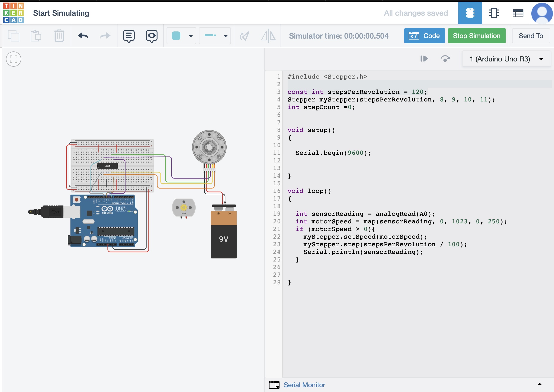
Task: Open the user profile avatar menu
Action: coord(541,13)
